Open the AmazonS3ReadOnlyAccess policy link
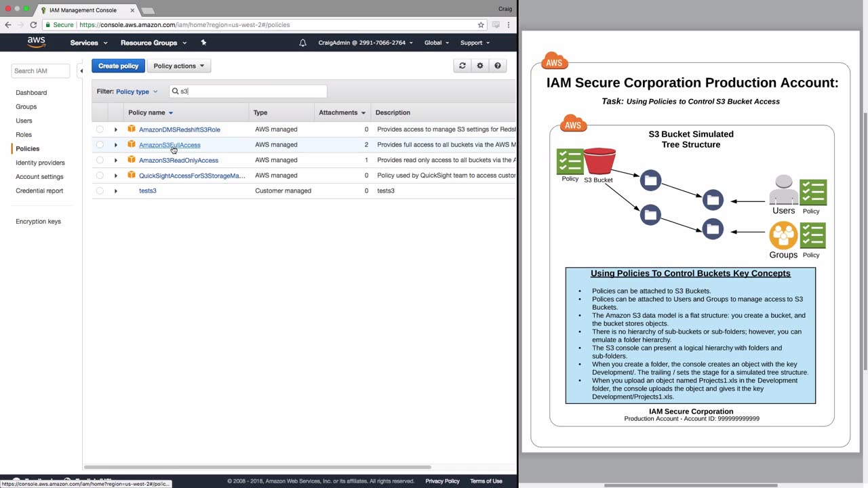868x488 pixels. (178, 161)
